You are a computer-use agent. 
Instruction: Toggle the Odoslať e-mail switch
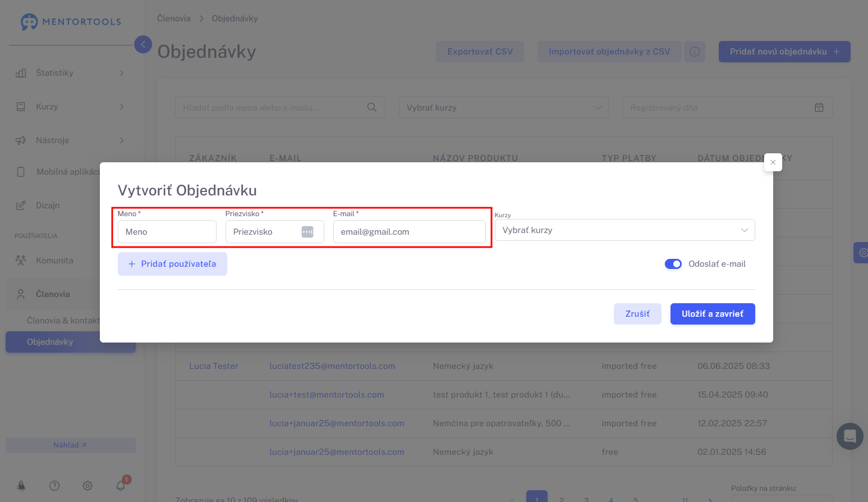pos(673,264)
